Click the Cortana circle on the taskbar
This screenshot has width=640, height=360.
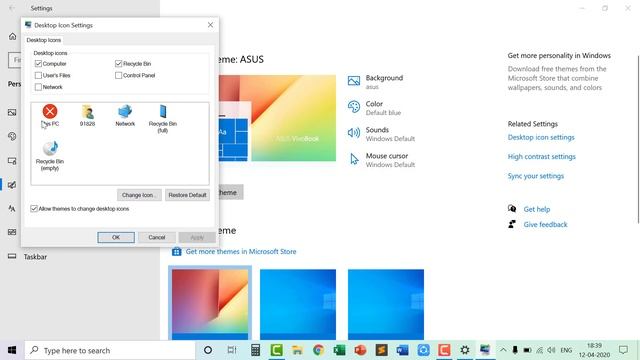(x=208, y=350)
